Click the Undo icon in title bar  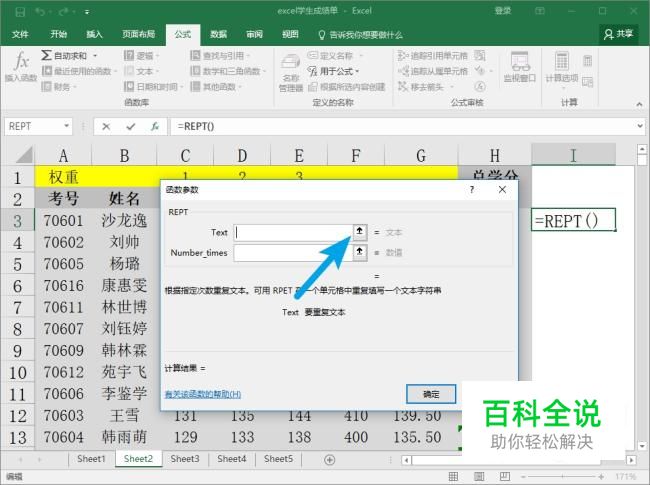(40, 12)
